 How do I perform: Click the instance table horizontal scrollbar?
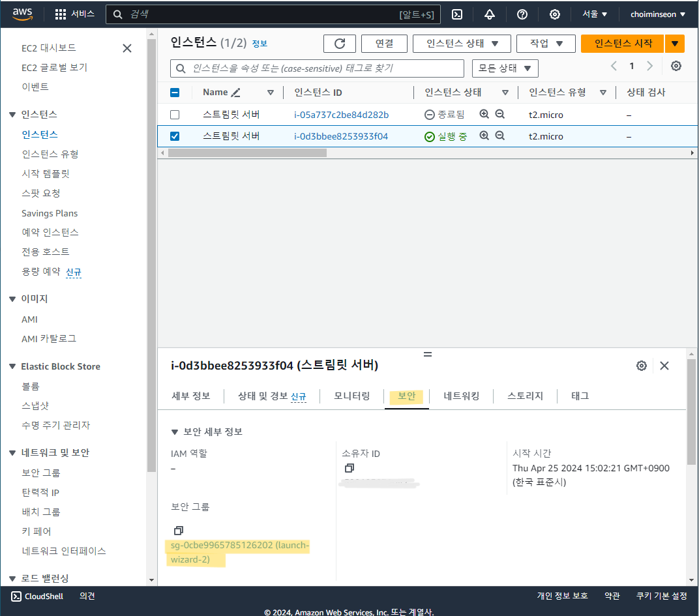(247, 153)
